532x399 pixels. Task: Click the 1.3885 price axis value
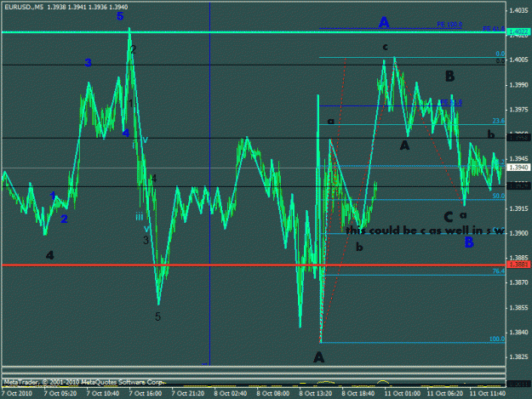(518, 258)
